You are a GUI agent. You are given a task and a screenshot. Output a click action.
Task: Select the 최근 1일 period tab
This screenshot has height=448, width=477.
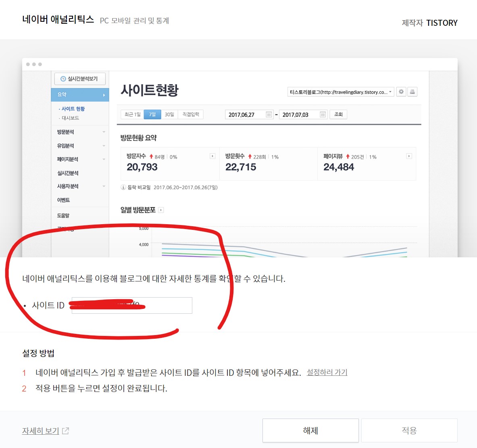click(132, 115)
